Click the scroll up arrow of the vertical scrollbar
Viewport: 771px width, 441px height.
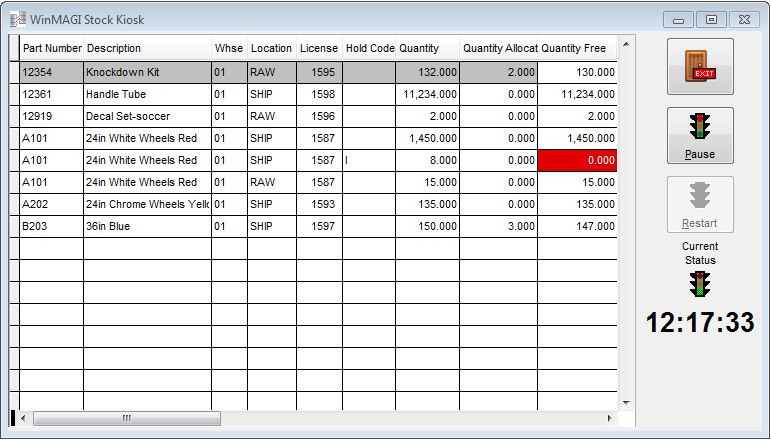pos(626,44)
